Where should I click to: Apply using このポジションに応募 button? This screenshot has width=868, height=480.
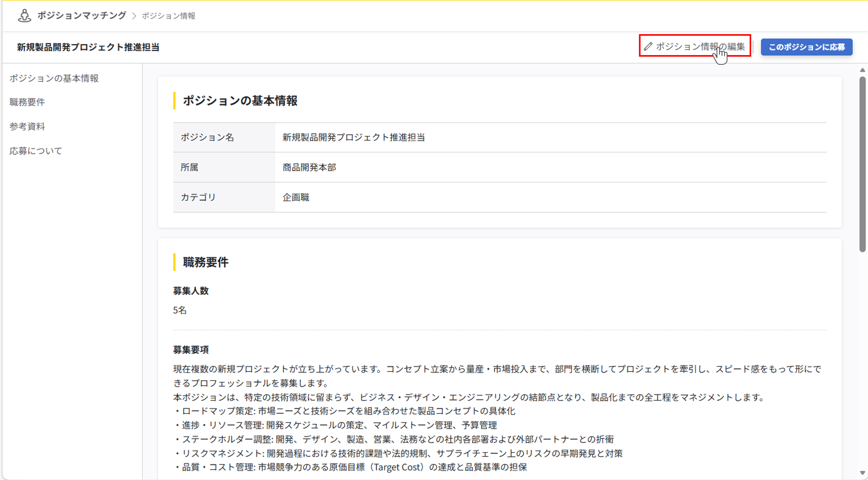pyautogui.click(x=806, y=47)
